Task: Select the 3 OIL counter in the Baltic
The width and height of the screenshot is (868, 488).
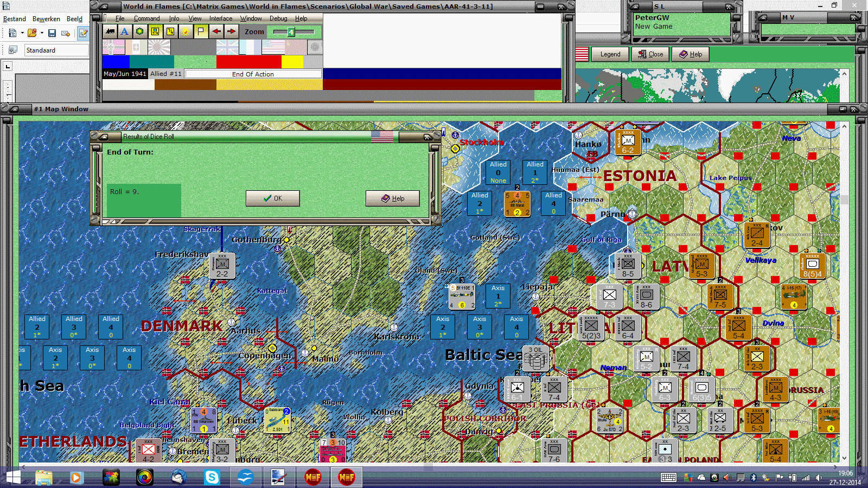Action: pos(536,358)
